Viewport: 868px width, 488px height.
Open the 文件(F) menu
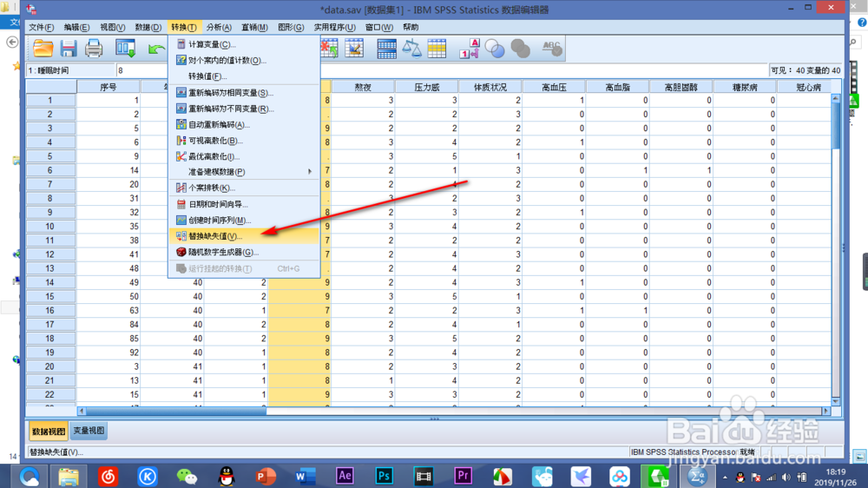pos(41,27)
